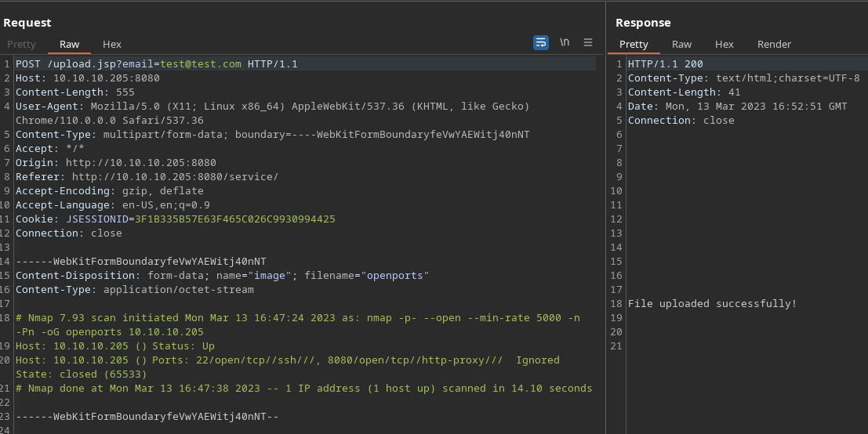Viewport: 868px width, 434px height.
Task: Click the email parameter value test@test.com
Action: point(201,64)
